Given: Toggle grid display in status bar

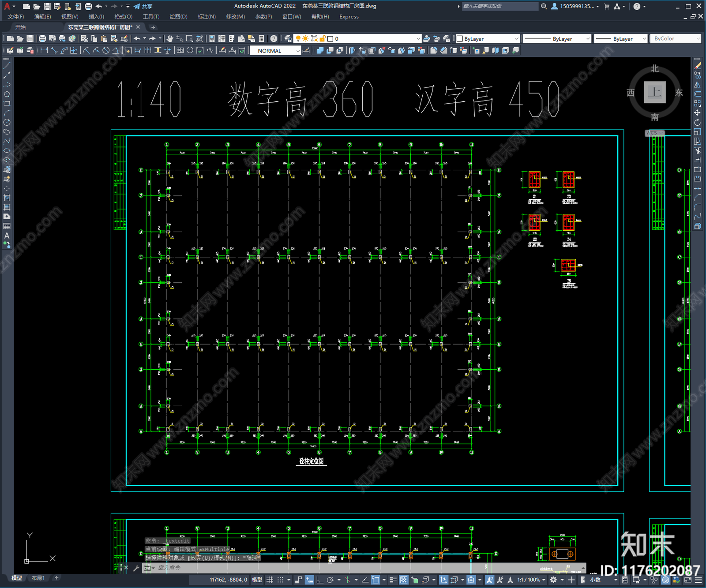Looking at the screenshot, I should [270, 580].
